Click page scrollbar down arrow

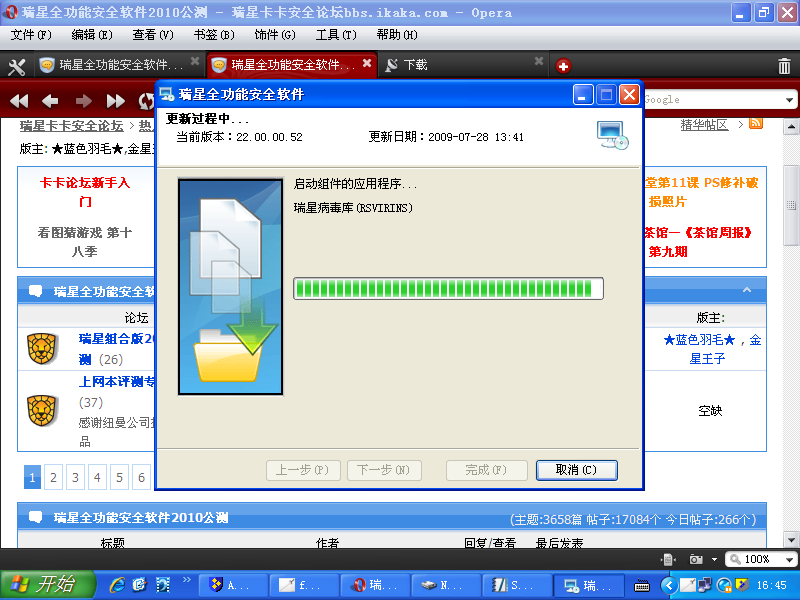pos(791,539)
